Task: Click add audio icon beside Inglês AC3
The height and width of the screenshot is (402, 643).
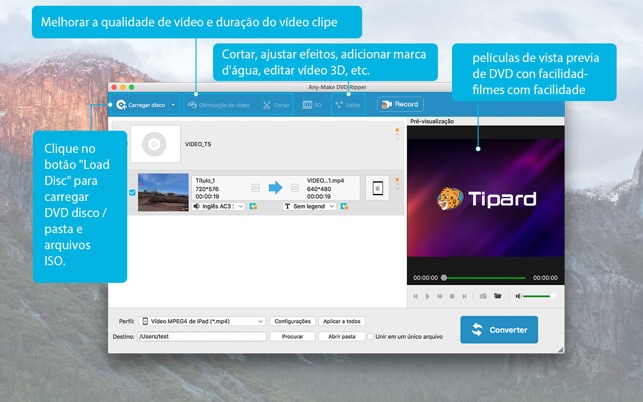Action: (253, 206)
